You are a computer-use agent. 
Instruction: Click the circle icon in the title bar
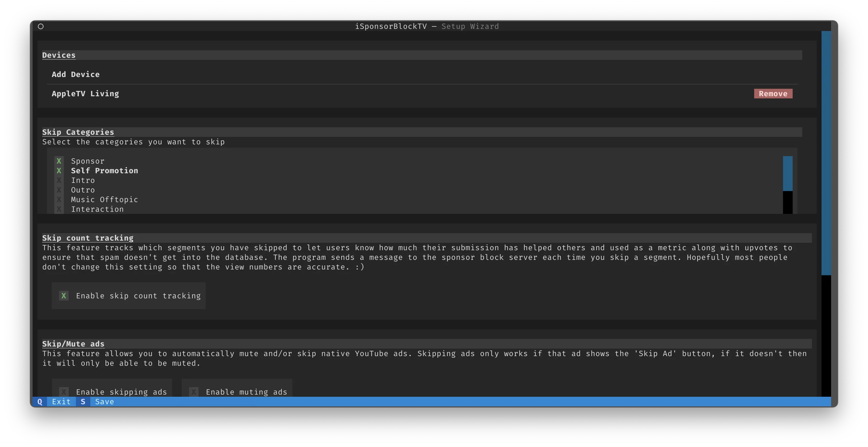coord(41,26)
